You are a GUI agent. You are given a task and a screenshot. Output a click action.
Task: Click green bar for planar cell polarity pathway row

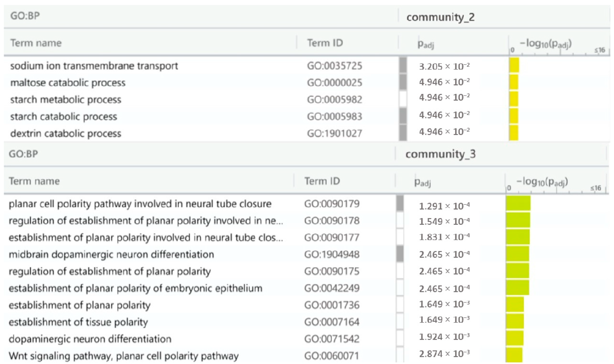[518, 203]
